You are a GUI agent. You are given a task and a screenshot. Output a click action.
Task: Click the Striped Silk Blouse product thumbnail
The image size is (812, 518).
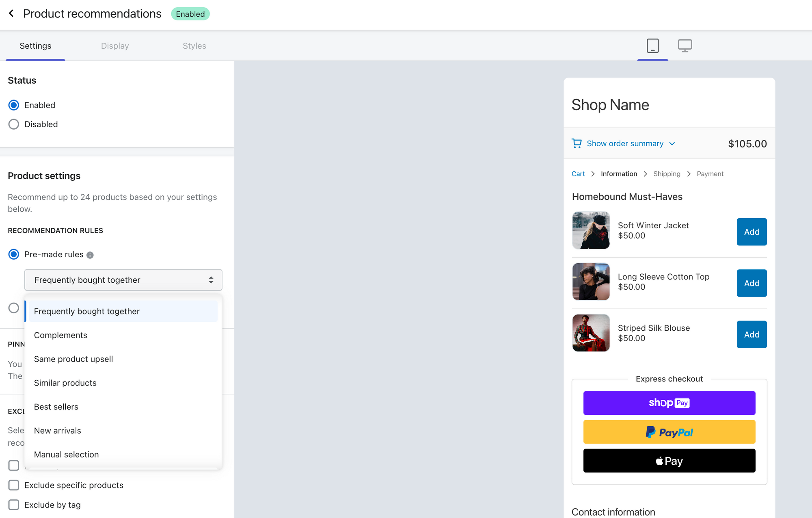pos(591,333)
